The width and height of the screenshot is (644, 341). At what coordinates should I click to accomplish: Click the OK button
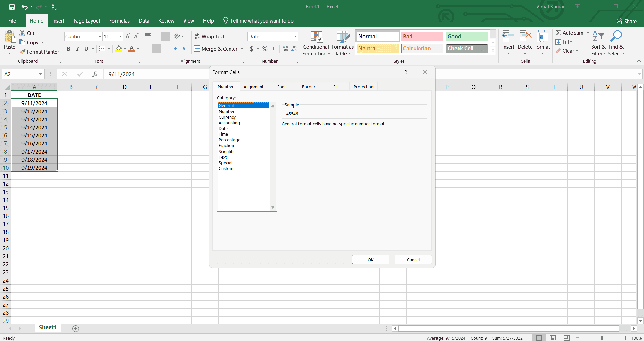[x=370, y=259]
